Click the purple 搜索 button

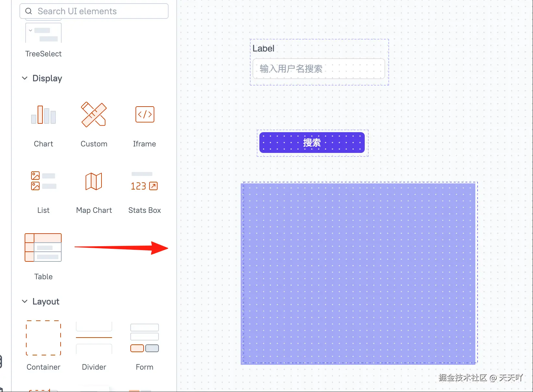pyautogui.click(x=312, y=143)
